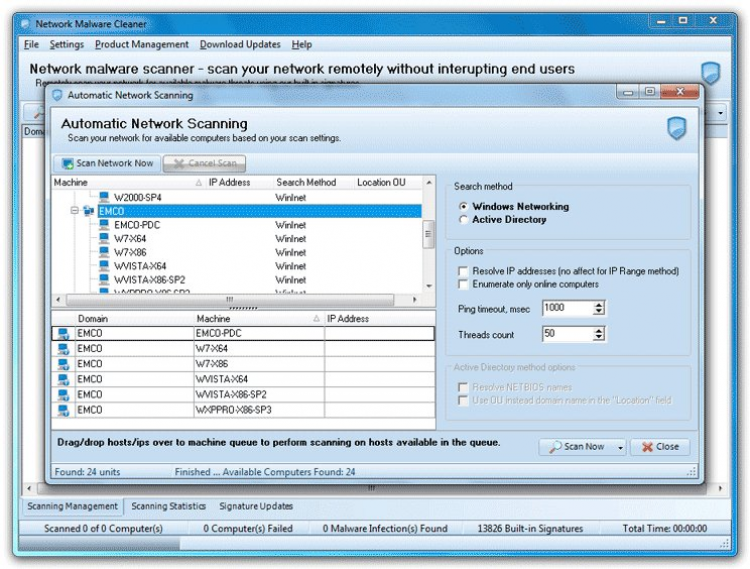Click the shield icon in Network Malware Cleaner header
This screenshot has width=750, height=569.
[710, 73]
